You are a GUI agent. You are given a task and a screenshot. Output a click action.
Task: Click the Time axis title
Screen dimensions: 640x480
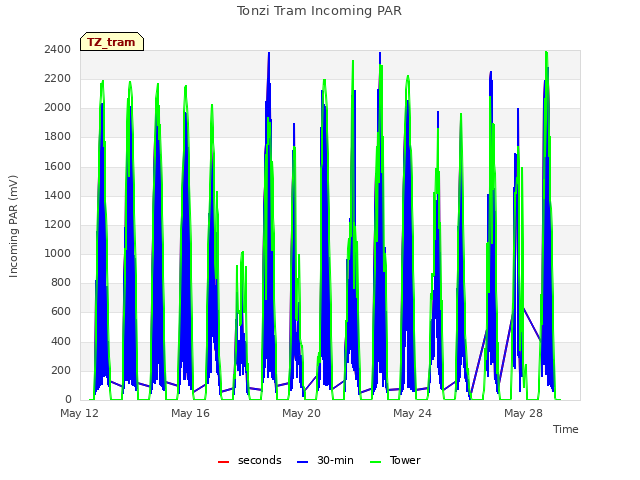tap(566, 429)
